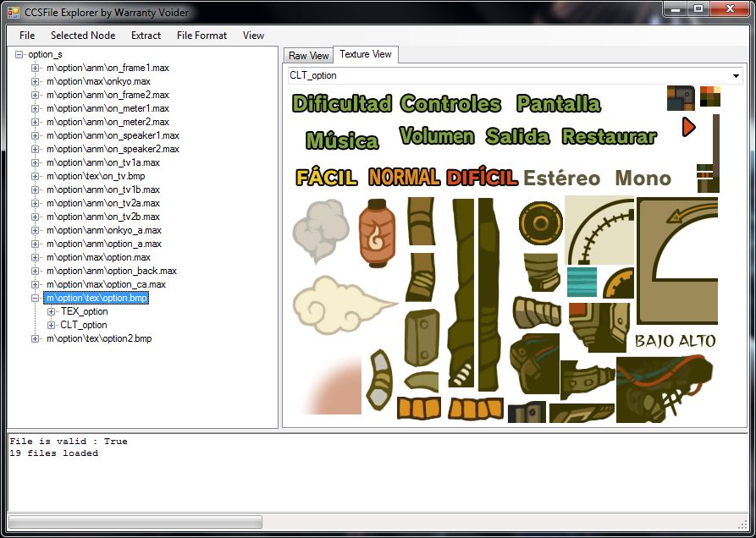Expand the on_tv1b.max node
Viewport: 756px width, 538px height.
coord(35,189)
